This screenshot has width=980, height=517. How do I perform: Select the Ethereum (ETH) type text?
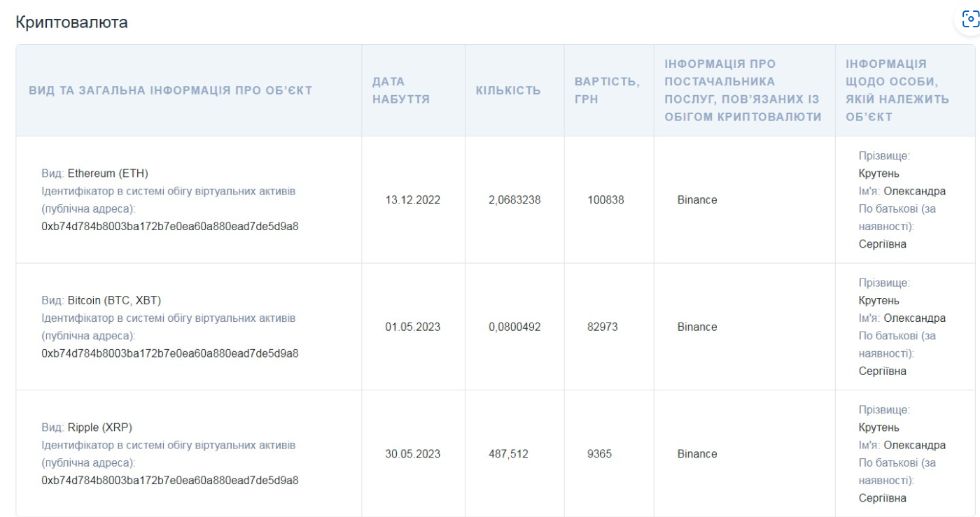pyautogui.click(x=108, y=173)
